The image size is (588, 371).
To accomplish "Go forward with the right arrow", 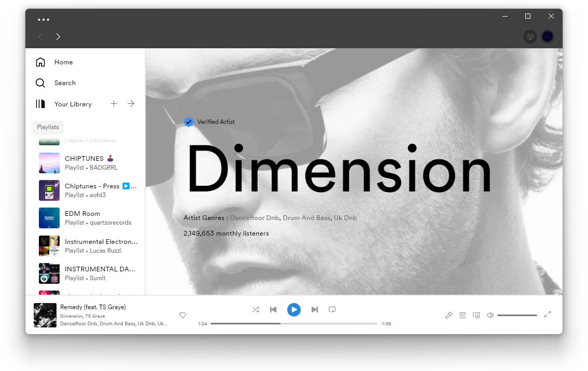I will 58,36.
